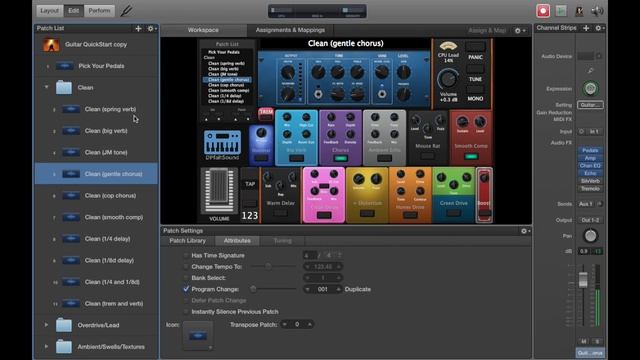The height and width of the screenshot is (360, 640).
Task: Click the DPfaltSound keyboard icon in workspace
Action: tap(222, 143)
